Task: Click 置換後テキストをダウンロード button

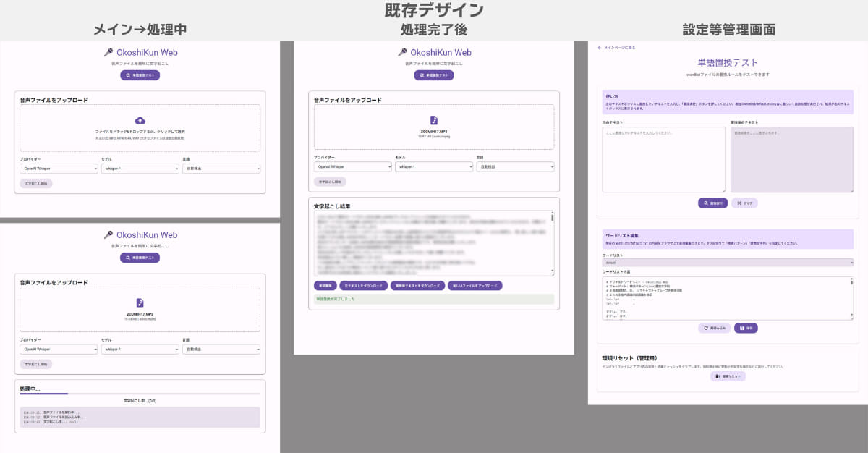Action: (417, 286)
